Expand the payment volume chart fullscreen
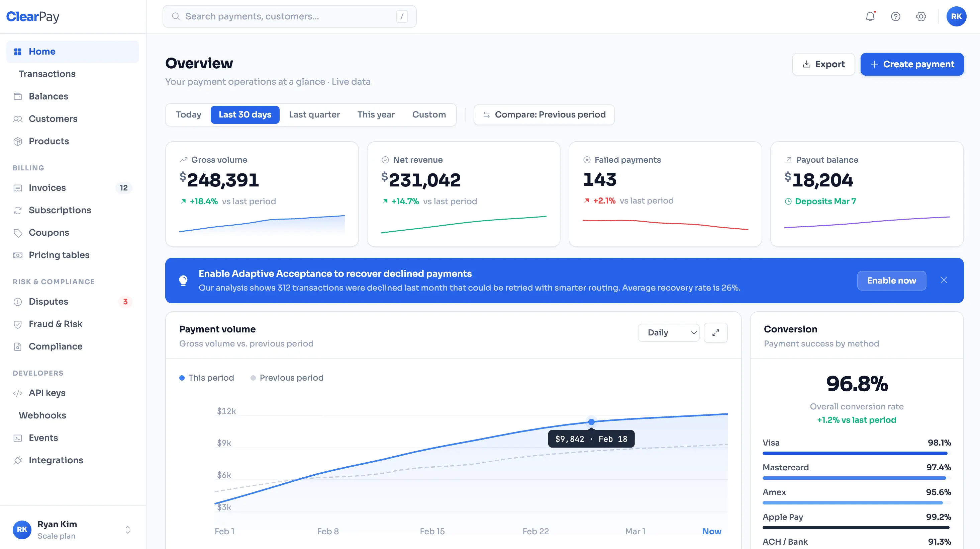Screen dimensions: 980x549 pyautogui.click(x=715, y=332)
